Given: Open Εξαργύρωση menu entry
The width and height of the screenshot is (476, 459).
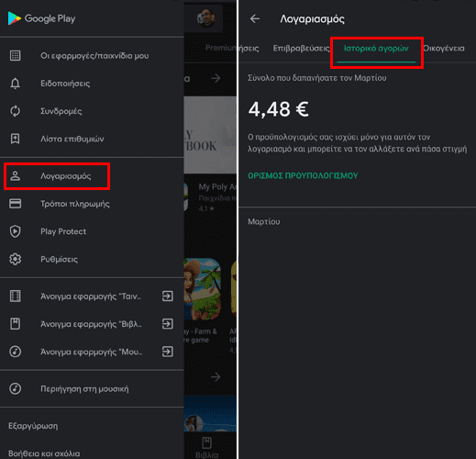Looking at the screenshot, I should (x=33, y=426).
